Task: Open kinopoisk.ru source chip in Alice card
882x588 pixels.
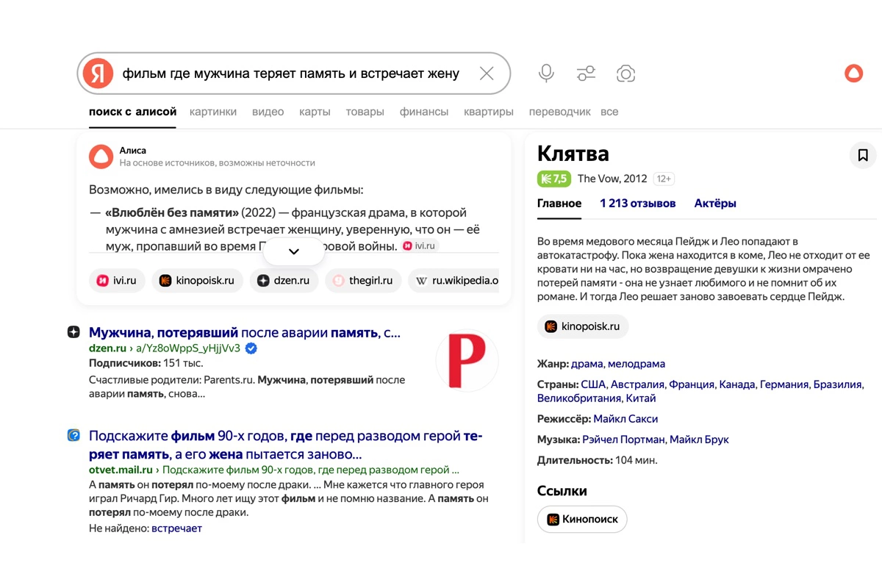Action: (x=197, y=280)
